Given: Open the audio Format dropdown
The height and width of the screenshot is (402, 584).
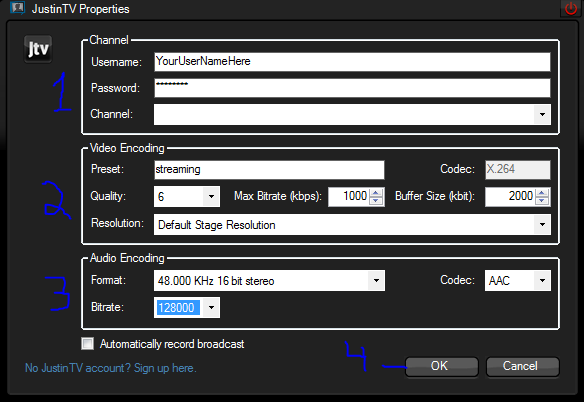Looking at the screenshot, I should point(376,281).
